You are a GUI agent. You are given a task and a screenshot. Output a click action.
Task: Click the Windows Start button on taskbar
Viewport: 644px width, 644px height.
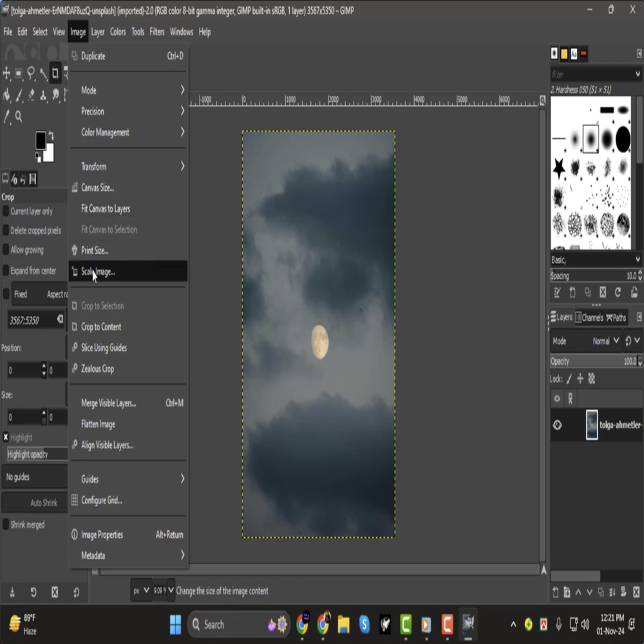click(x=175, y=624)
